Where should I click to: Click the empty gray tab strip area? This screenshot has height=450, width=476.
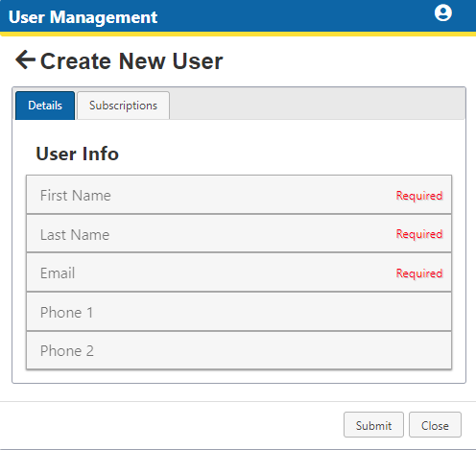(317, 104)
